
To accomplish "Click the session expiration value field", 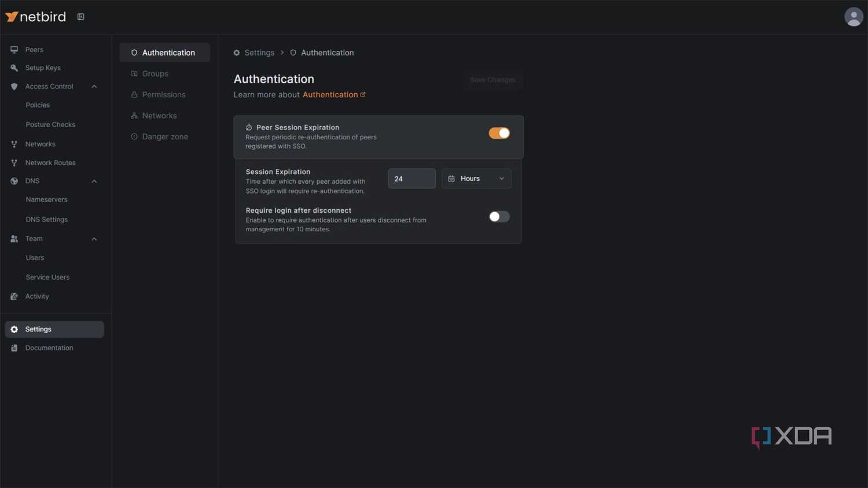I will coord(412,179).
